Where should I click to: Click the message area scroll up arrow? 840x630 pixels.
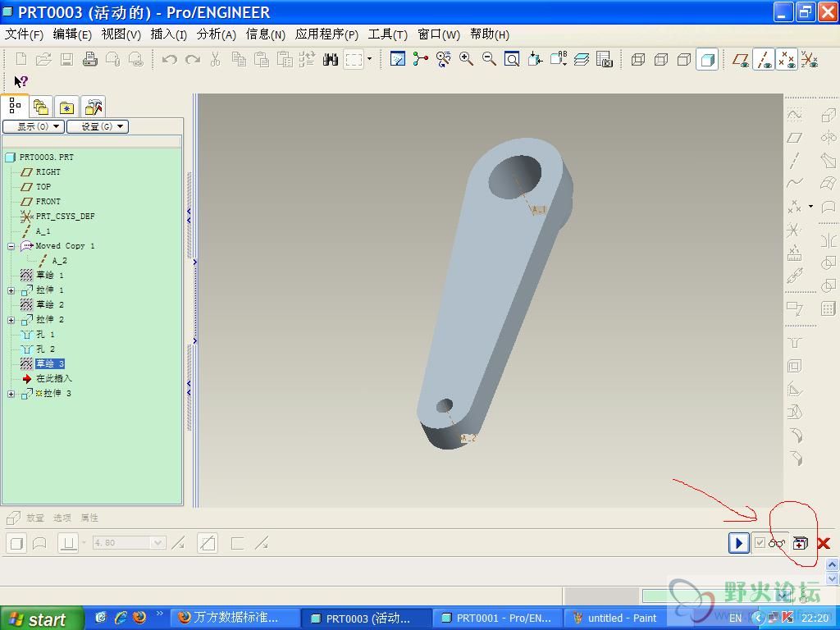click(x=832, y=564)
